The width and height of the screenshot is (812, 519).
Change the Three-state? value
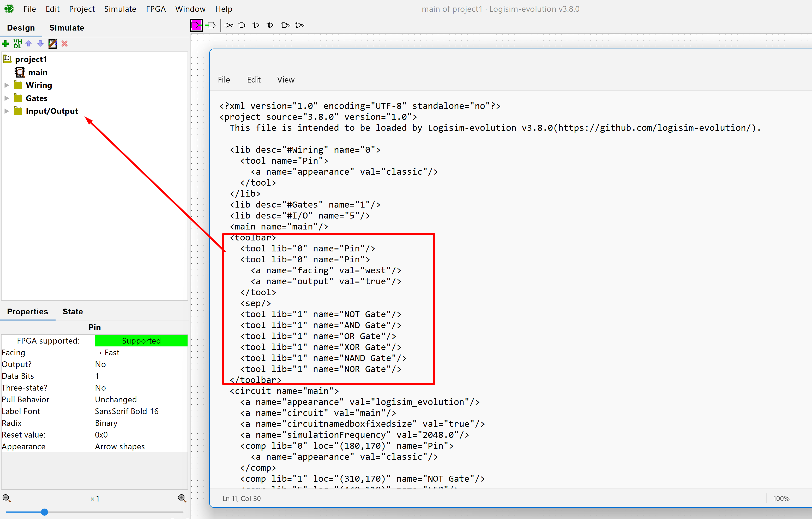pos(141,388)
